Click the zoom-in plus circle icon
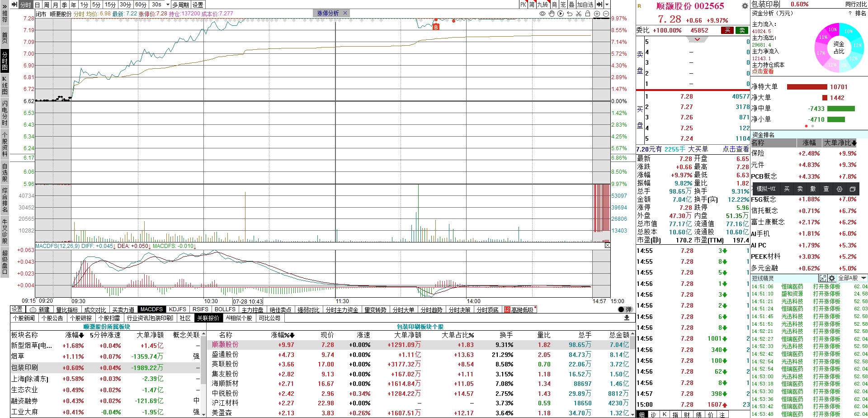868x418 pixels. 597,14
